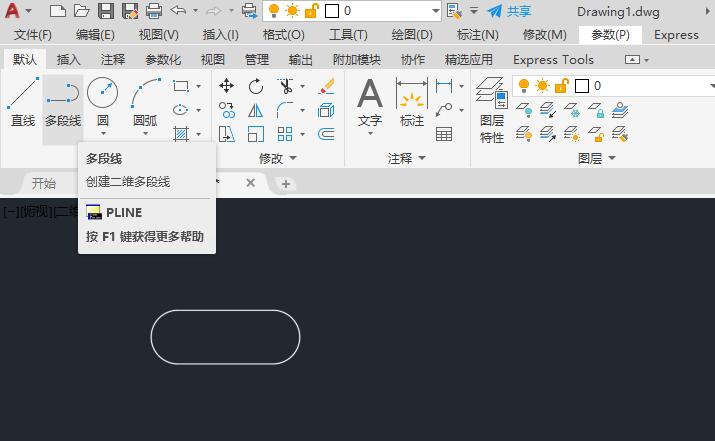Viewport: 715px width, 441px height.
Task: Toggle the padlock in quick access layer box
Action: coord(311,10)
